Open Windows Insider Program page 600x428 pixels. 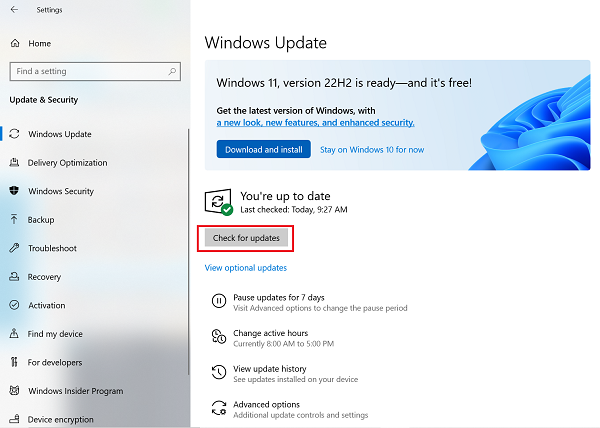[75, 391]
